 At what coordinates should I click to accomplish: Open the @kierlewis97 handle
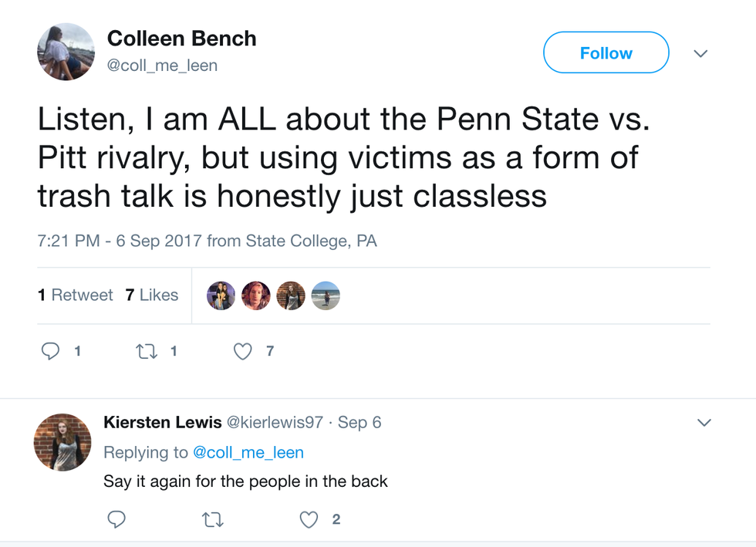tap(276, 423)
